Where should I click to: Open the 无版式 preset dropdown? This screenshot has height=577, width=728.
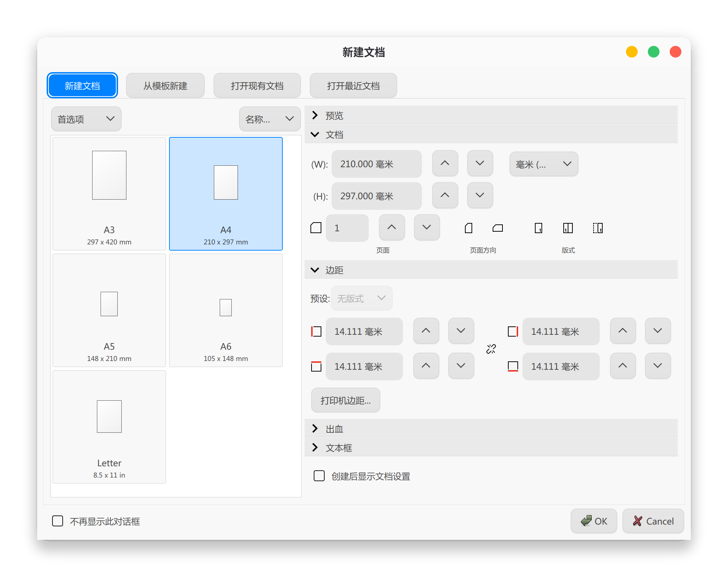[x=361, y=298]
